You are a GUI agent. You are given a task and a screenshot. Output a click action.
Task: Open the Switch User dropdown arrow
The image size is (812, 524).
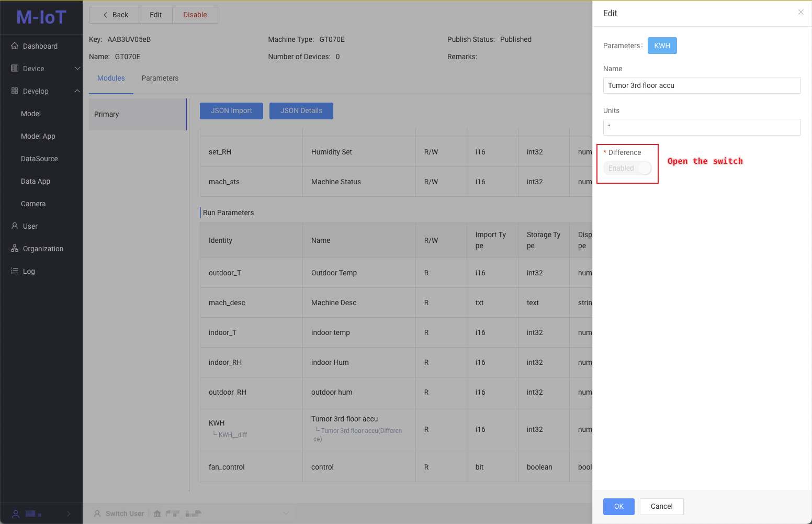[286, 514]
